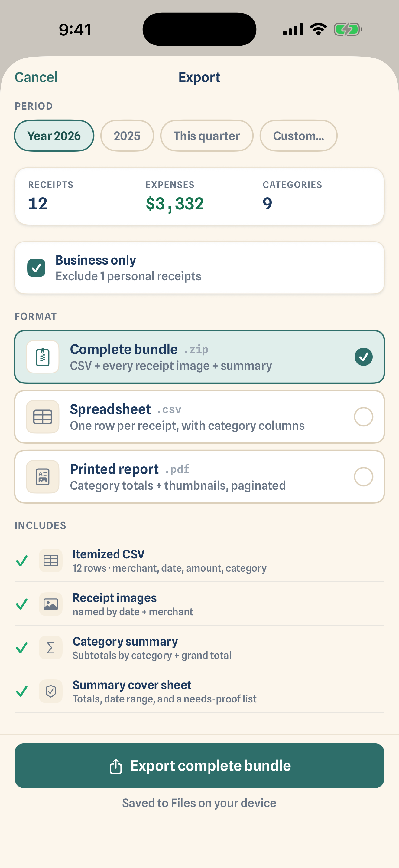This screenshot has width=399, height=868.
Task: Tap 'Category totals + thumbnails, paginated' text
Action: click(178, 486)
